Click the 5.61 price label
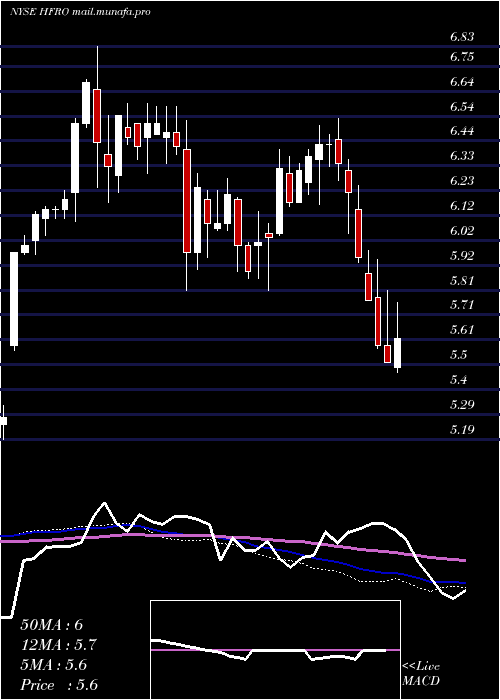This screenshot has width=500, height=700. click(462, 330)
